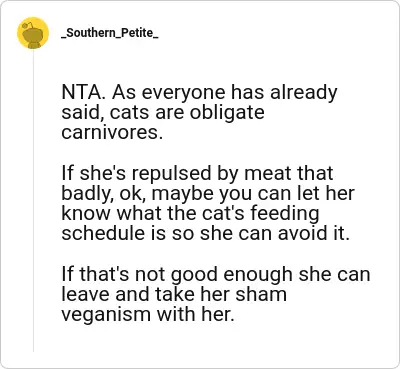Collapse the comment via vertical thread line
The width and height of the screenshot is (400, 369).
[33, 200]
